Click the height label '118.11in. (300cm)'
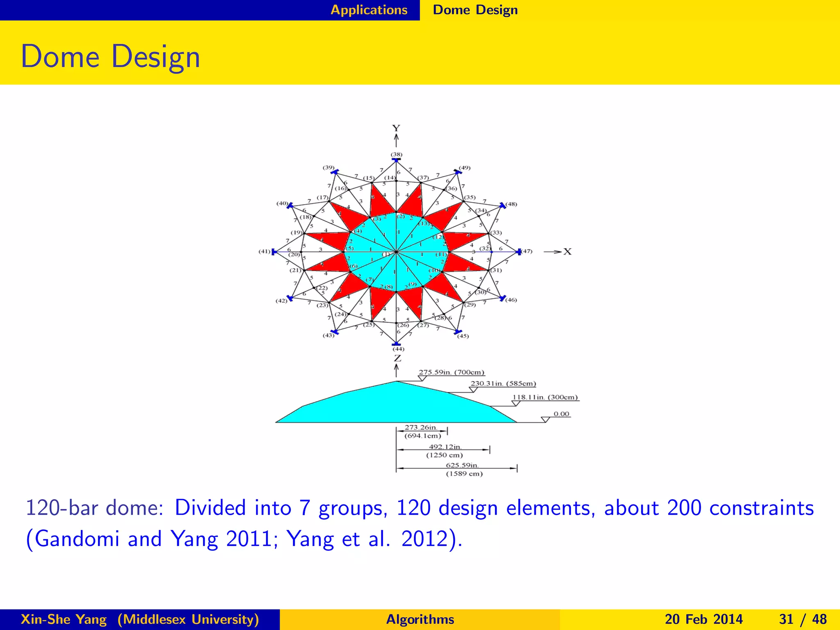The height and width of the screenshot is (630, 840). coord(545,397)
